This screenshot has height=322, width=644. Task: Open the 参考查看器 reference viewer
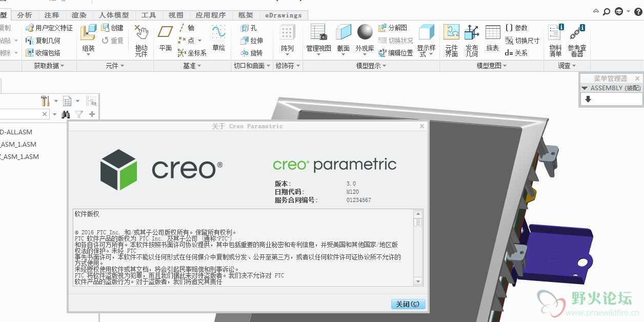point(577,40)
